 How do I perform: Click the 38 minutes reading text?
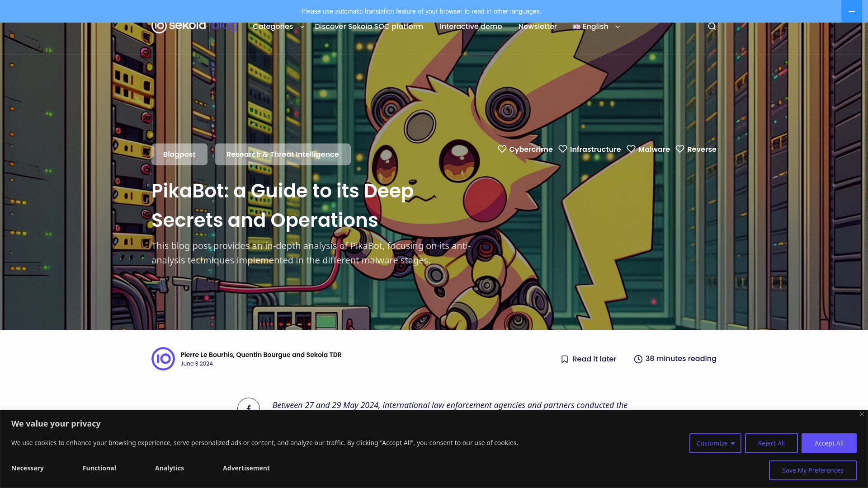(x=681, y=359)
